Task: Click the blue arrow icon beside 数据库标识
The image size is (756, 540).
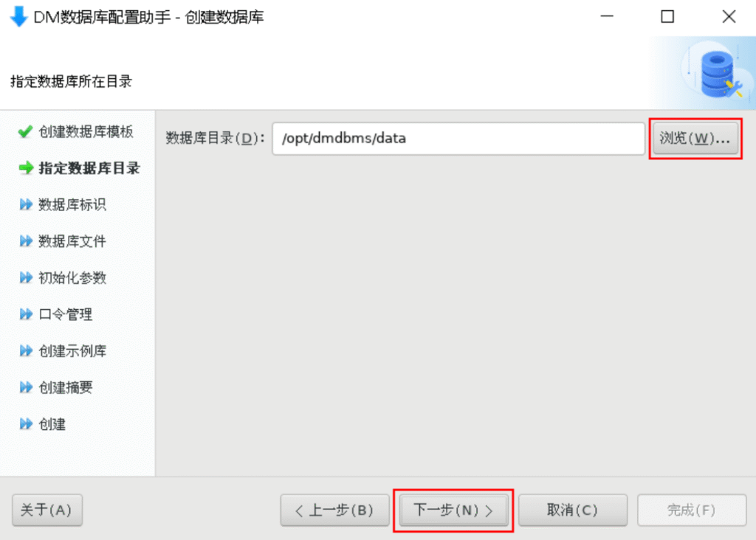Action: point(26,204)
